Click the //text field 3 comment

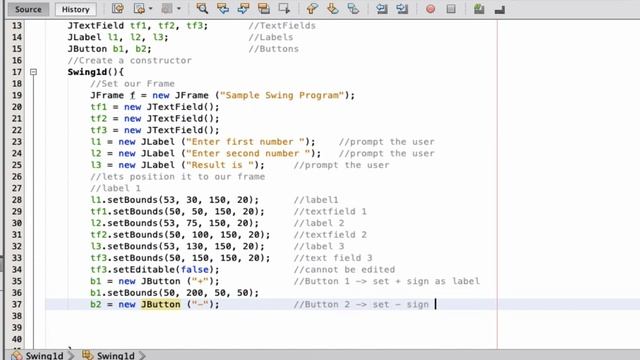(x=333, y=258)
